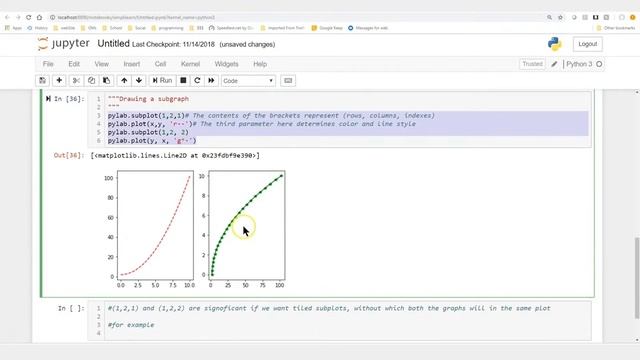This screenshot has width=640, height=360.
Task: Click the Python logo icon
Action: 555,44
